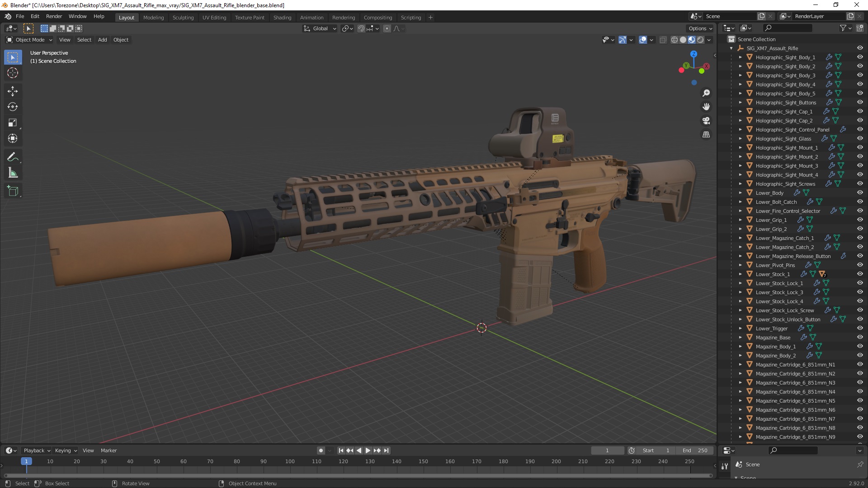Toggle viewport overlays
The width and height of the screenshot is (868, 488).
(x=643, y=40)
